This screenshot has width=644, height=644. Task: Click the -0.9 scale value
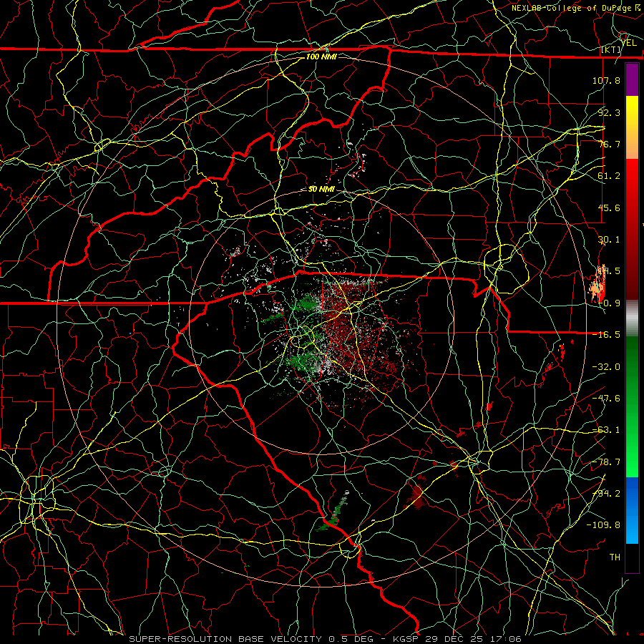pos(609,303)
